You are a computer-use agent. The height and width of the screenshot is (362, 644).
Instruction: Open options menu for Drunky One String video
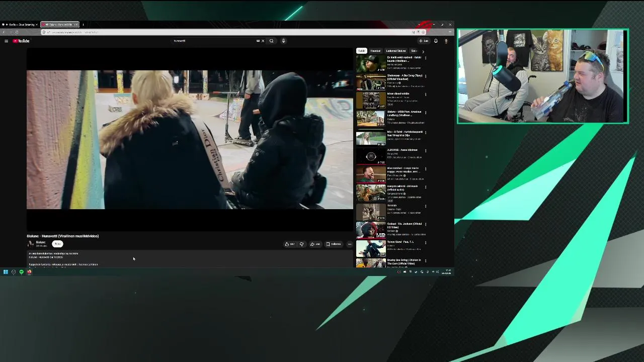pos(426,261)
